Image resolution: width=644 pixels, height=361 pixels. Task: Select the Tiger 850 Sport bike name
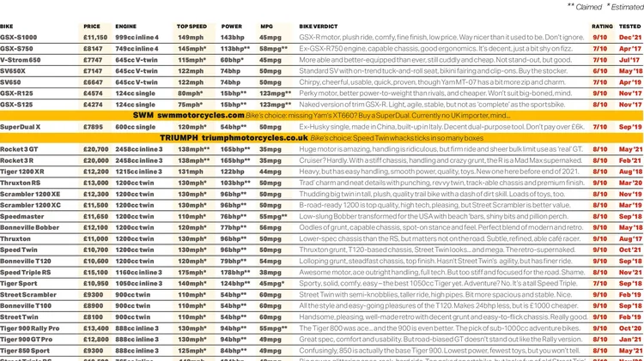pyautogui.click(x=25, y=351)
